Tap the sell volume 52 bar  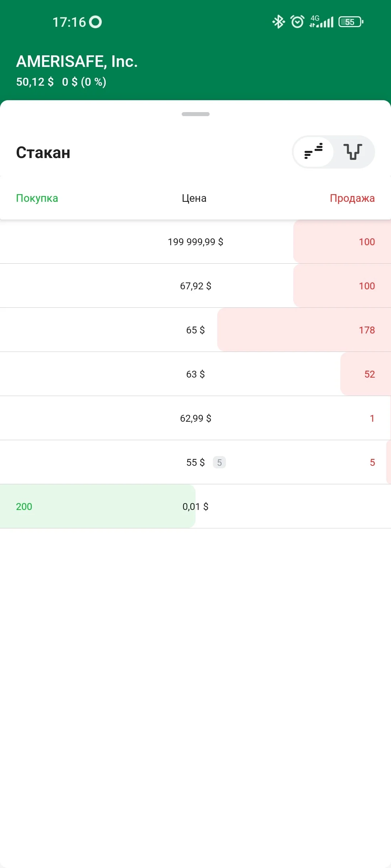pos(366,374)
